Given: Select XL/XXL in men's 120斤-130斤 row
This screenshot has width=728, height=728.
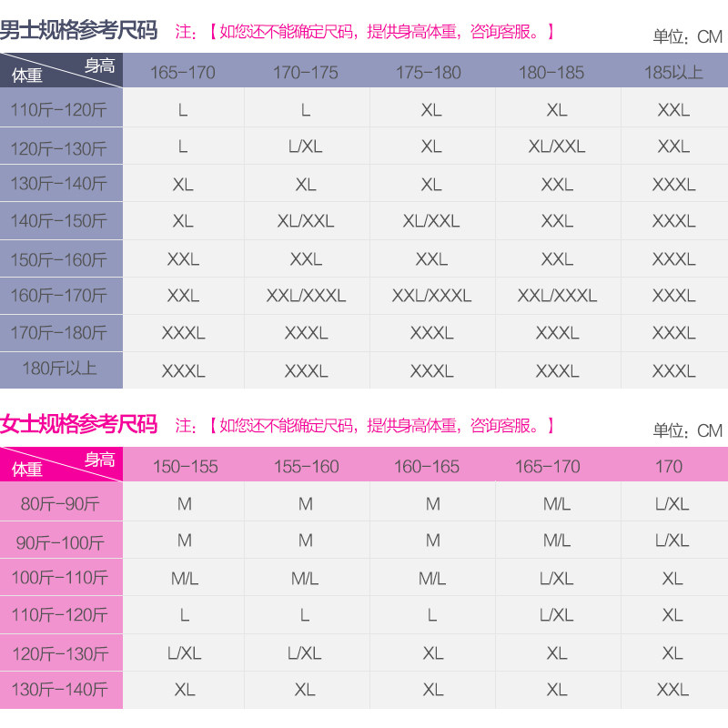Looking at the screenshot, I should tap(557, 147).
